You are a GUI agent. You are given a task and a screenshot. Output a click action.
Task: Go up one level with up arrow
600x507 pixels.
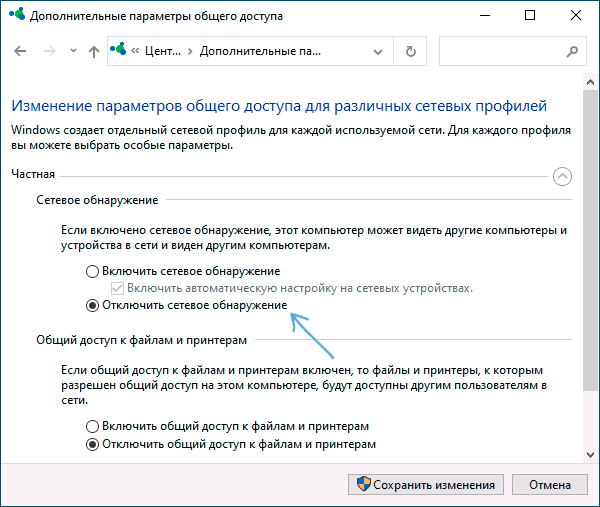point(94,51)
